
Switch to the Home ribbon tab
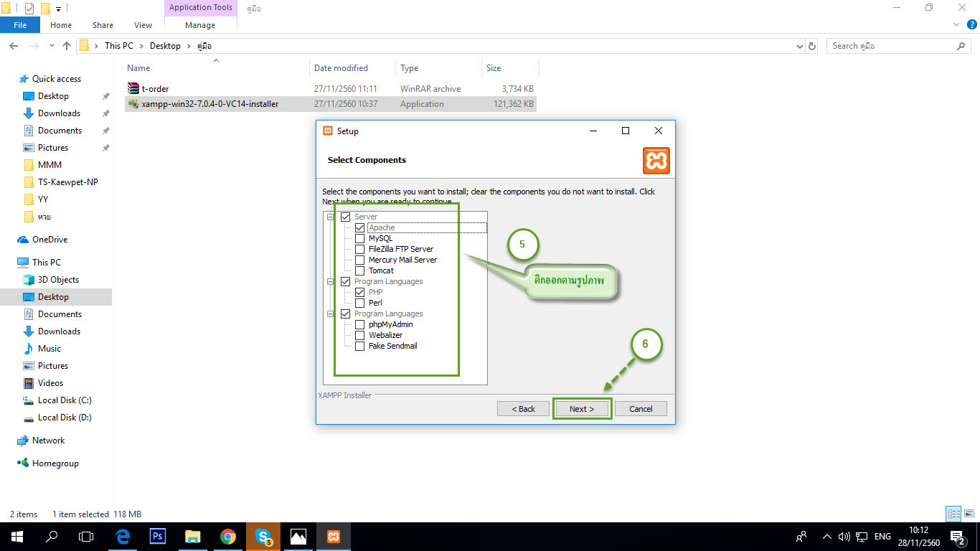(x=61, y=25)
